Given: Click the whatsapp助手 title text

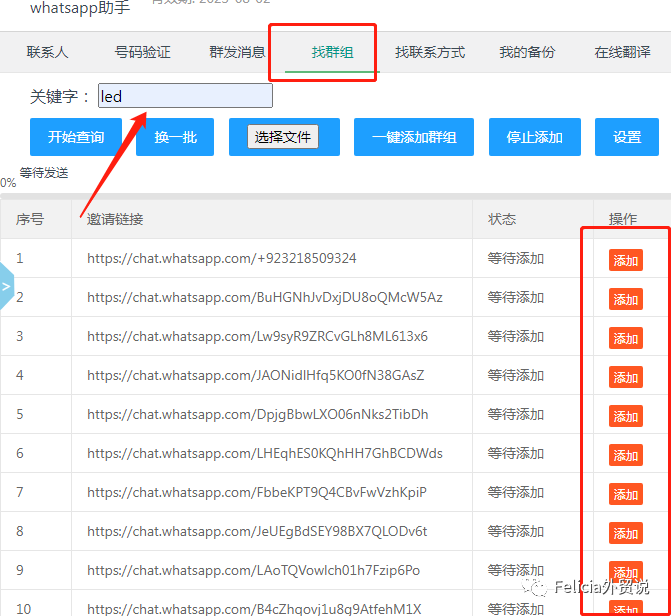Looking at the screenshot, I should click(x=80, y=8).
